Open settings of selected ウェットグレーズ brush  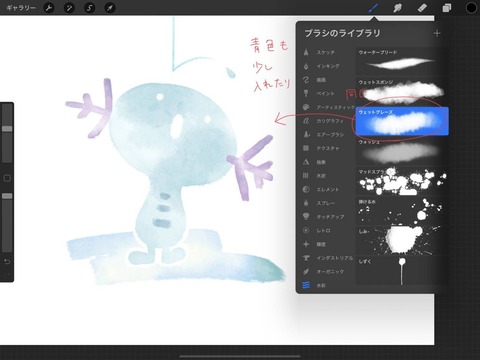402,121
